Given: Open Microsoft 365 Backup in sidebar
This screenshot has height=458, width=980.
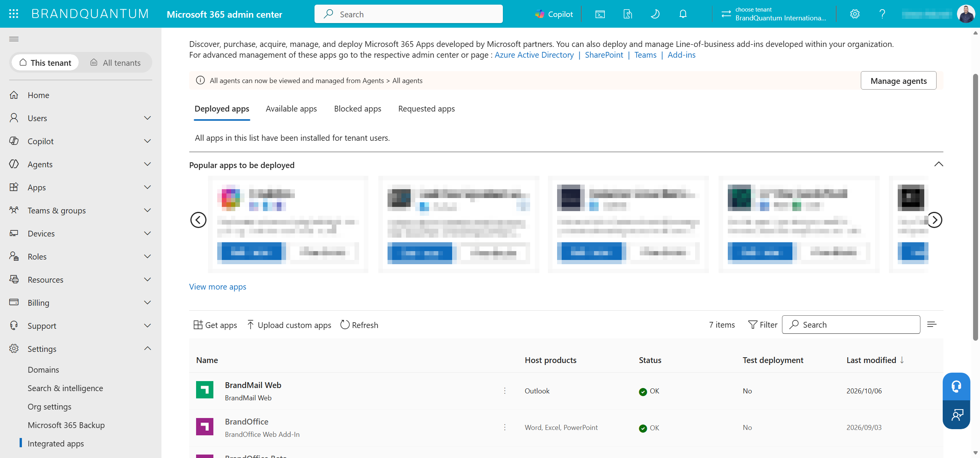Looking at the screenshot, I should 66,425.
